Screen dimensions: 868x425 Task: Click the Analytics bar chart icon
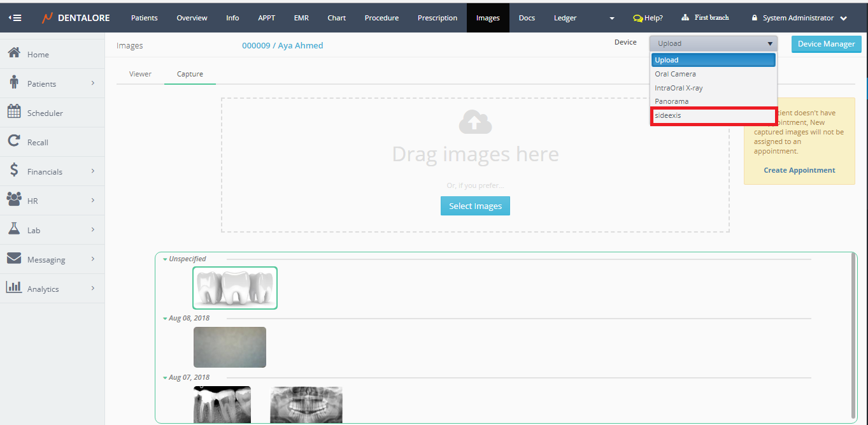14,288
